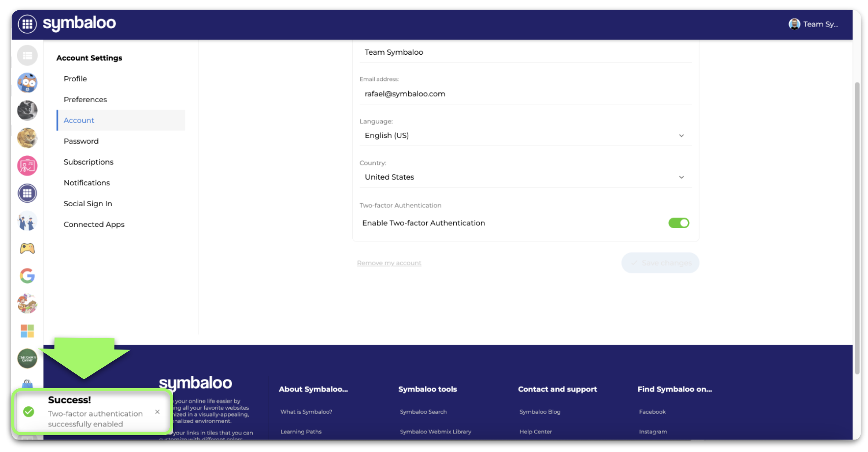Open the Password settings section

coord(81,141)
